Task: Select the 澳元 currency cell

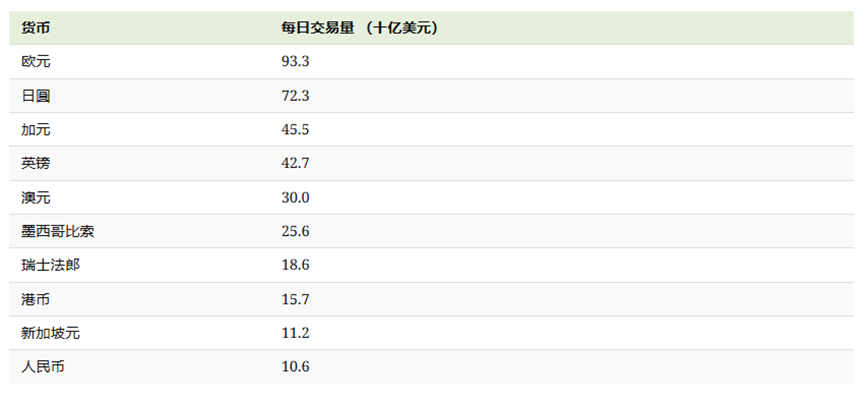Action: click(x=36, y=197)
